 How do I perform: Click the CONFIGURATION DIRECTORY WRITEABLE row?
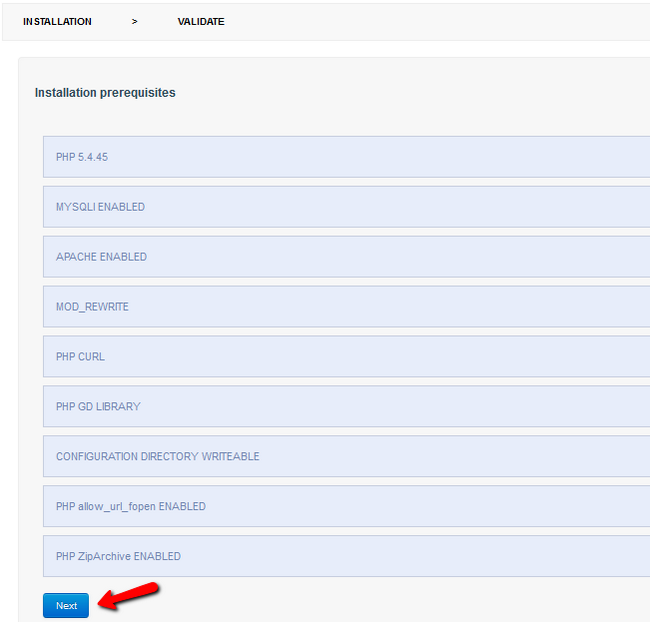tap(345, 457)
